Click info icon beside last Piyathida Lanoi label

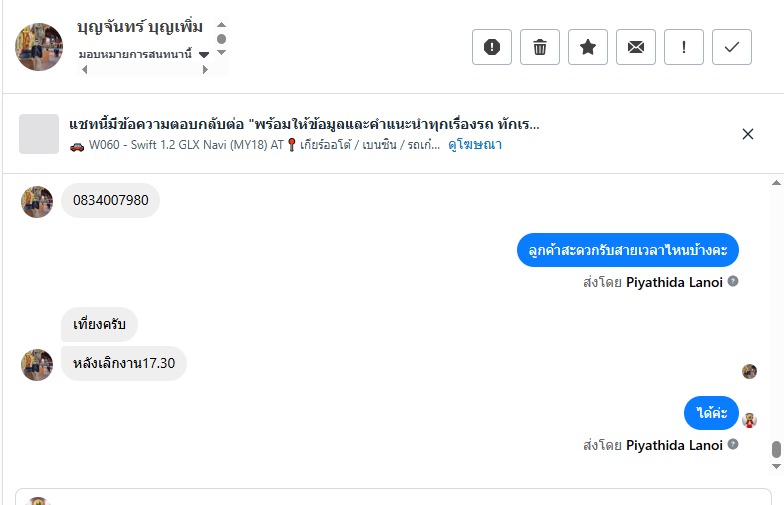click(733, 445)
